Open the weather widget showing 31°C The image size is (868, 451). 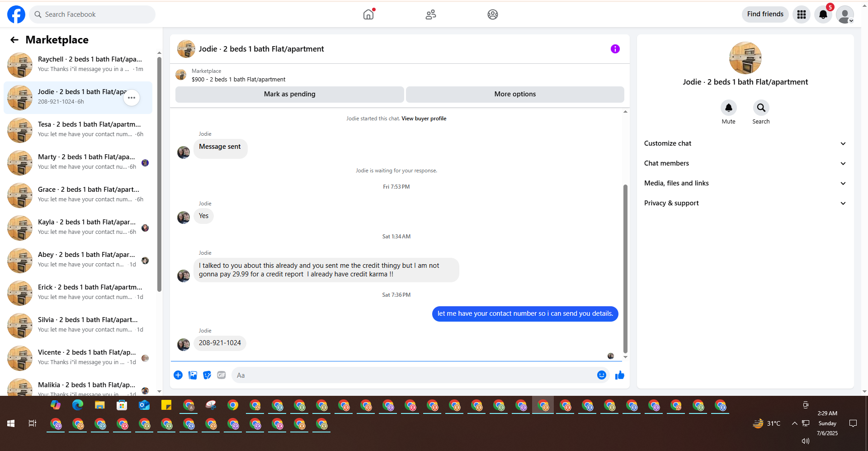[x=767, y=423]
